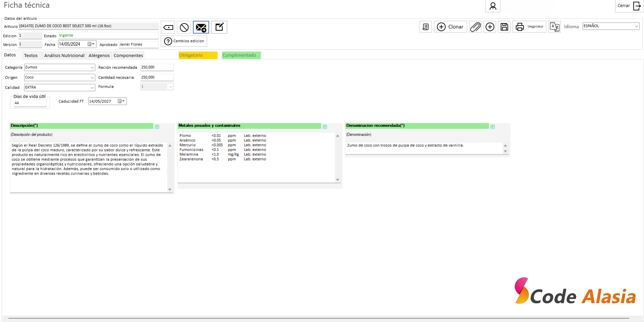Viewport: 644px width, 322px height.
Task: Click the paperclip attachment icon
Action: coord(475,27)
